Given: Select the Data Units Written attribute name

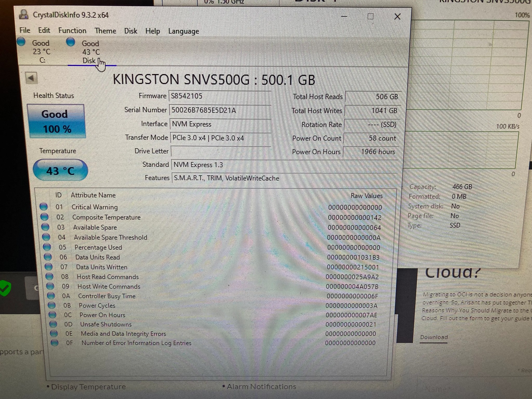Looking at the screenshot, I should point(102,267).
